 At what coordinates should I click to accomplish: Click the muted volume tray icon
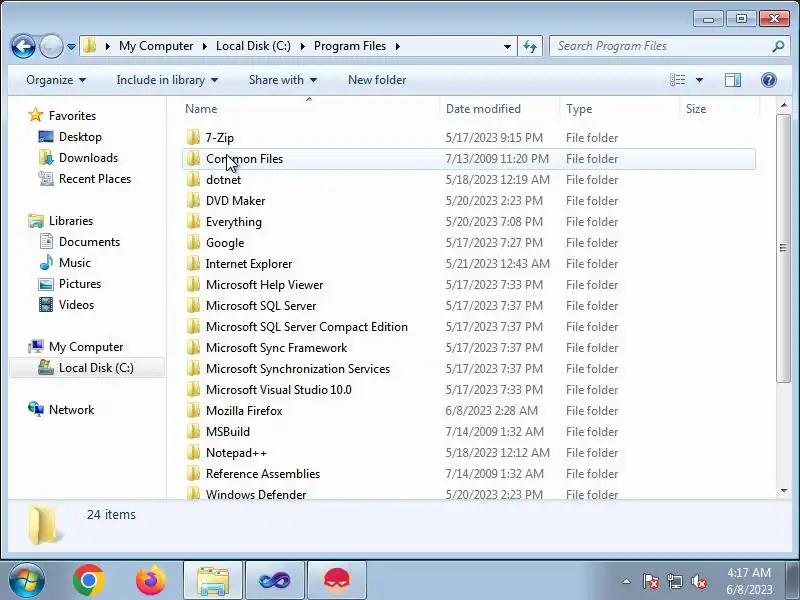[x=698, y=581]
